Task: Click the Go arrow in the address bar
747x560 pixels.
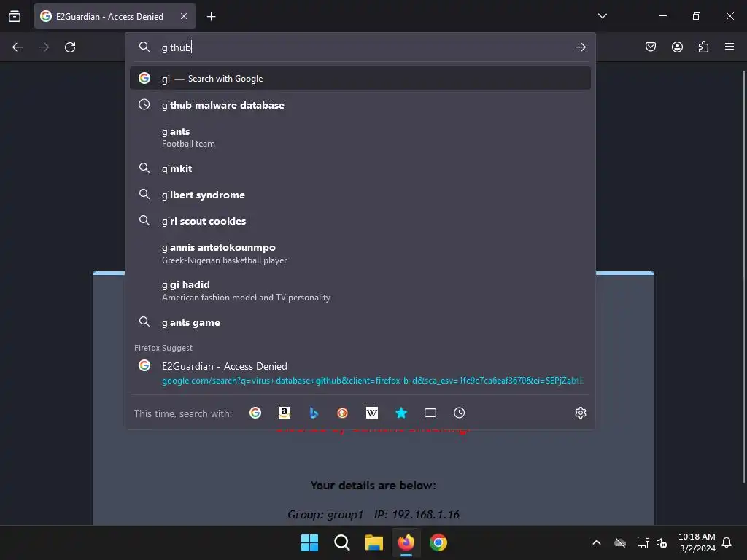Action: [580, 47]
